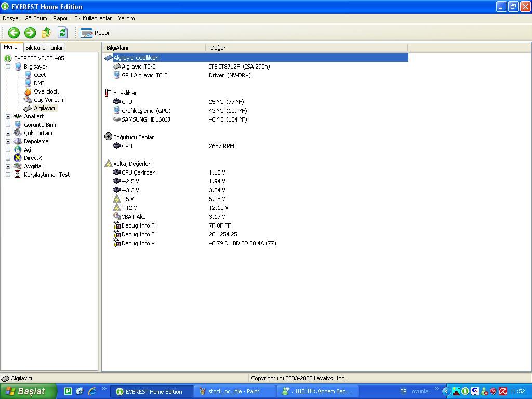Viewport: 532px width, 399px height.
Task: Click the green EVEREST icon in system tray
Action: [x=465, y=391]
